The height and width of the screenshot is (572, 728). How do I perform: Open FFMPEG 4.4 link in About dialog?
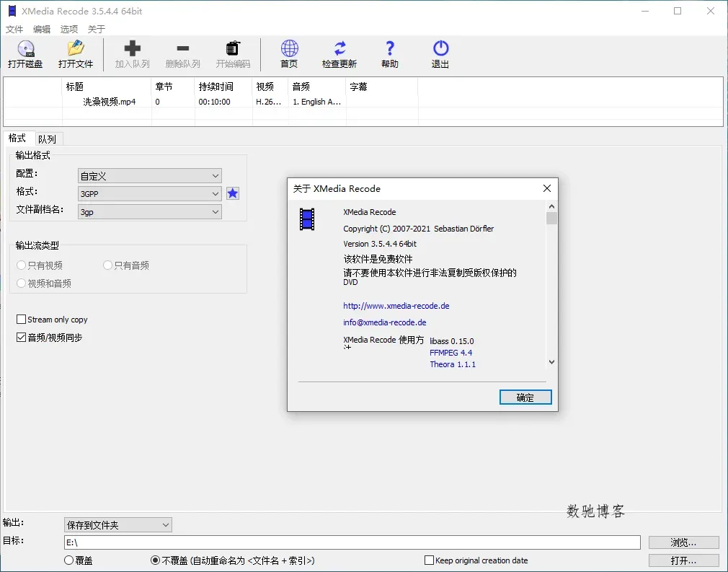tap(450, 353)
